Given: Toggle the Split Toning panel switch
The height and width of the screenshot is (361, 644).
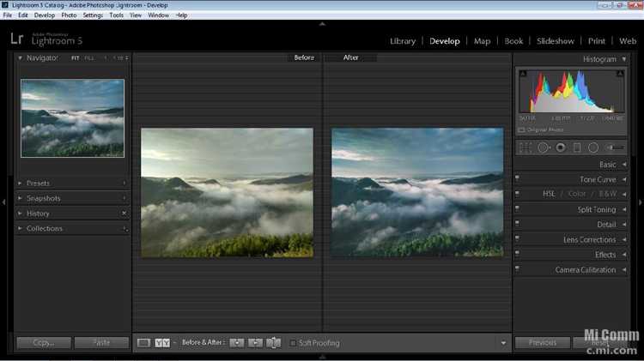Looking at the screenshot, I should [x=517, y=208].
